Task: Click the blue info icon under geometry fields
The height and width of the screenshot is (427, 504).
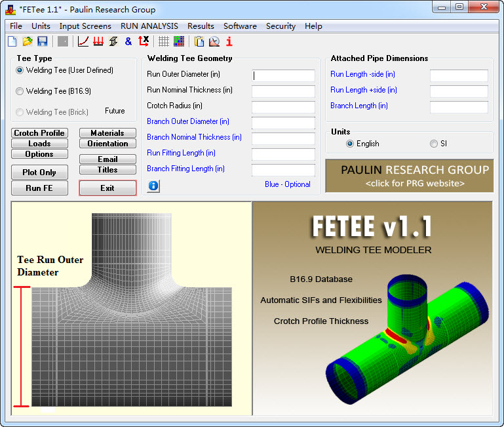Action: coord(153,186)
